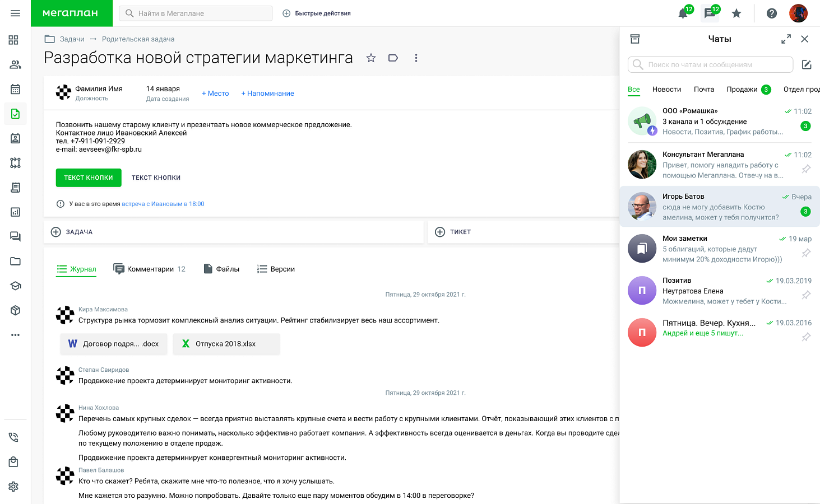820x504 pixels.
Task: Show more sidebar items with ellipsis
Action: [x=15, y=335]
